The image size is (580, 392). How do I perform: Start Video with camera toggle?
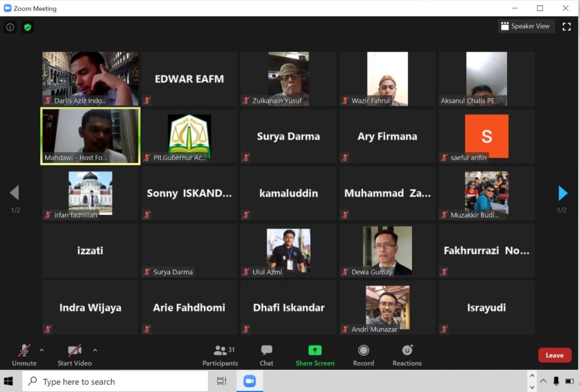74,355
